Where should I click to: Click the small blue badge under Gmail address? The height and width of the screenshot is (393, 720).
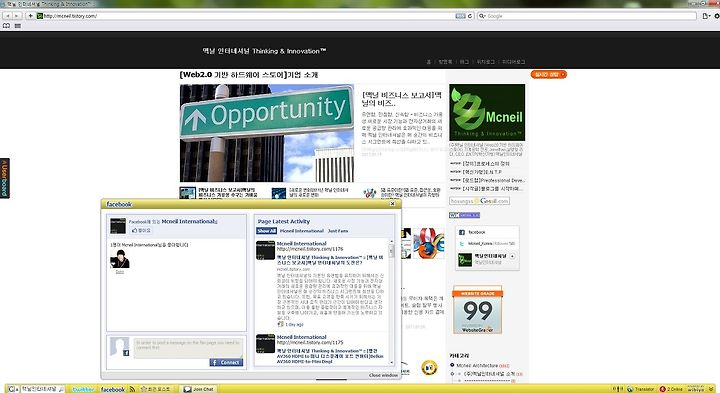[x=464, y=215]
